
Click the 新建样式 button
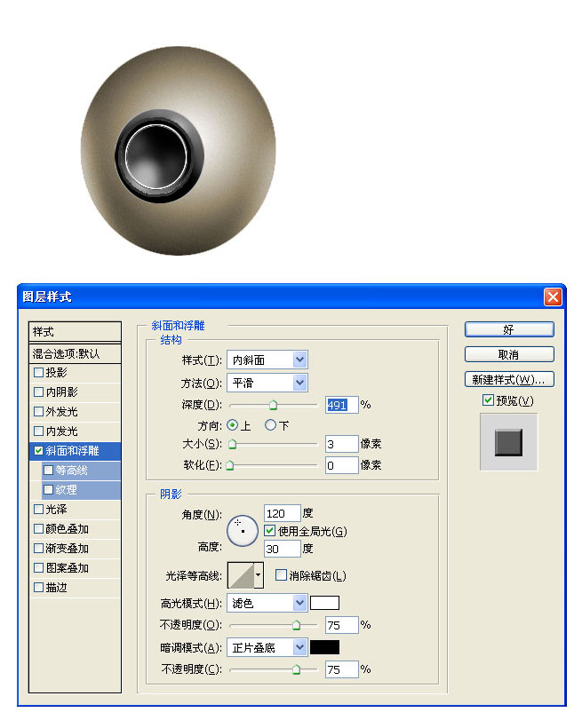pos(509,380)
